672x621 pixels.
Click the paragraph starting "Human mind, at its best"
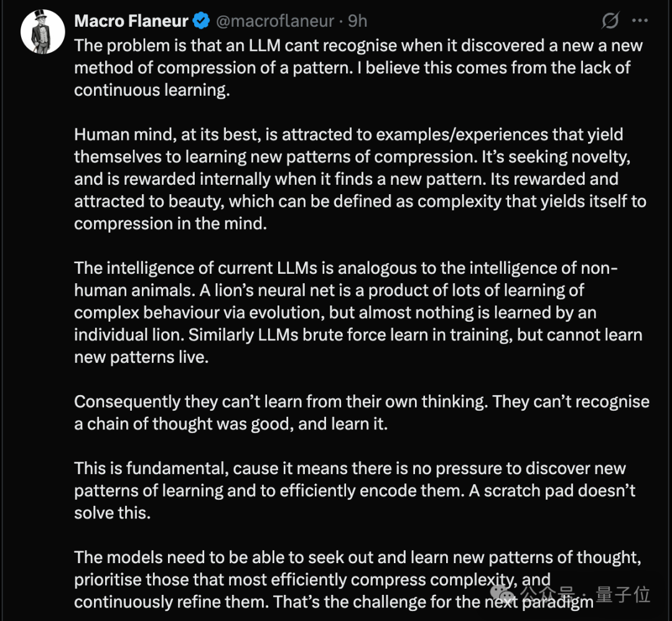(360, 179)
